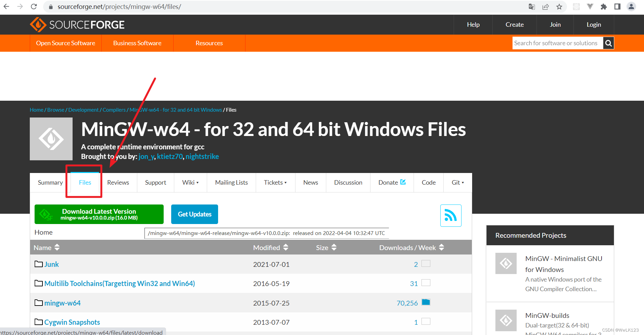Expand the Wiki dropdown tab
The height and width of the screenshot is (335, 644).
pos(190,183)
